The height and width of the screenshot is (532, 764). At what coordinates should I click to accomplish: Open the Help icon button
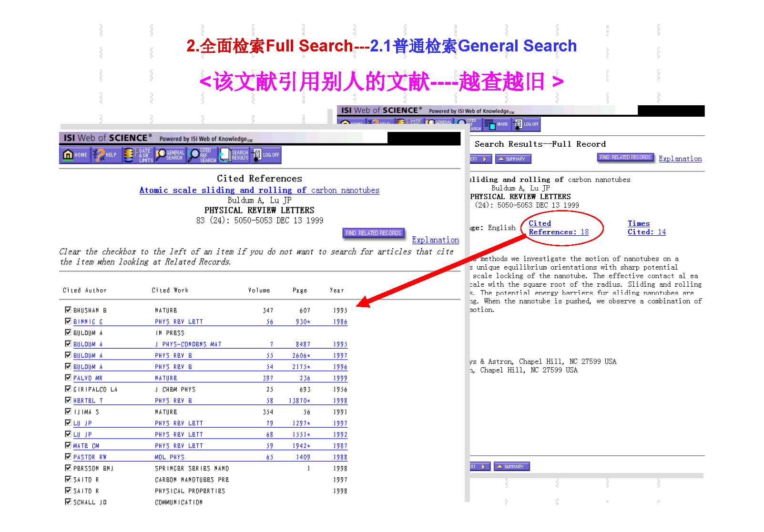coord(106,155)
